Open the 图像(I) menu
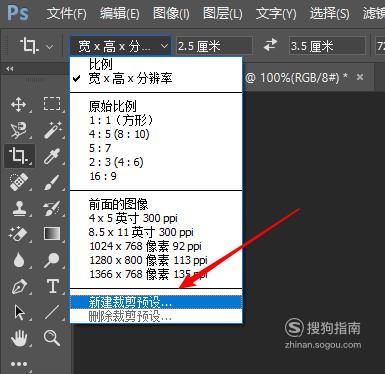 (171, 14)
